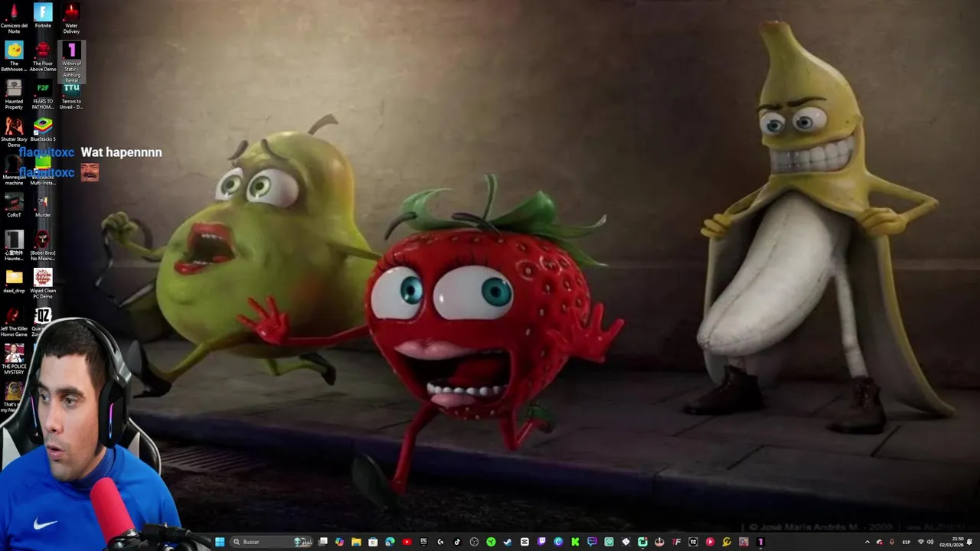Screen dimensions: 980x551
Task: Open the Wi-Fi network tray icon
Action: 921,542
